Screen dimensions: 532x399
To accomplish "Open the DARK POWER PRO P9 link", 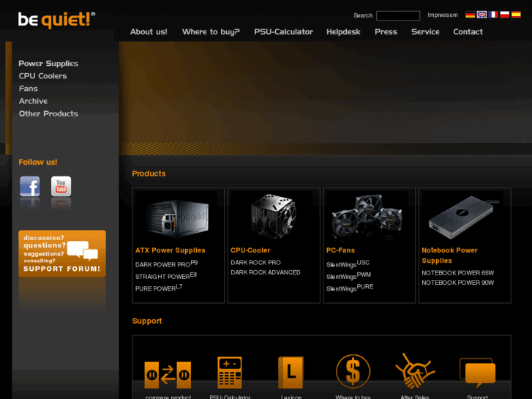I will (x=166, y=264).
